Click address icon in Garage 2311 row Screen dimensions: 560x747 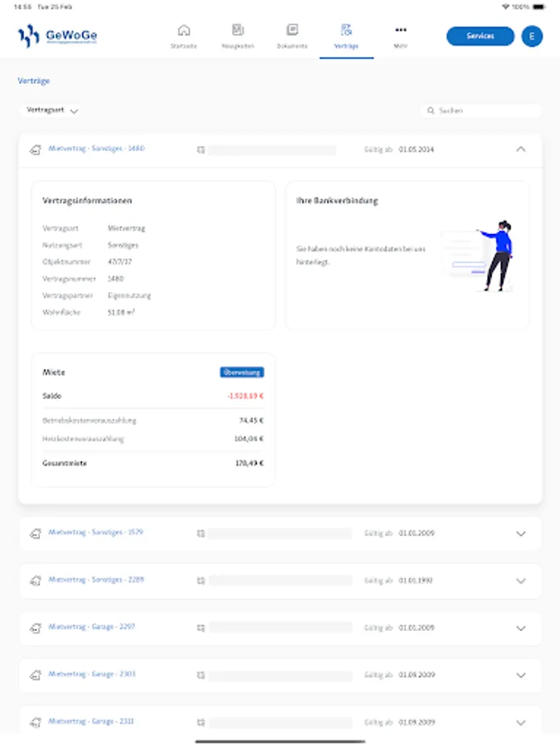(201, 722)
